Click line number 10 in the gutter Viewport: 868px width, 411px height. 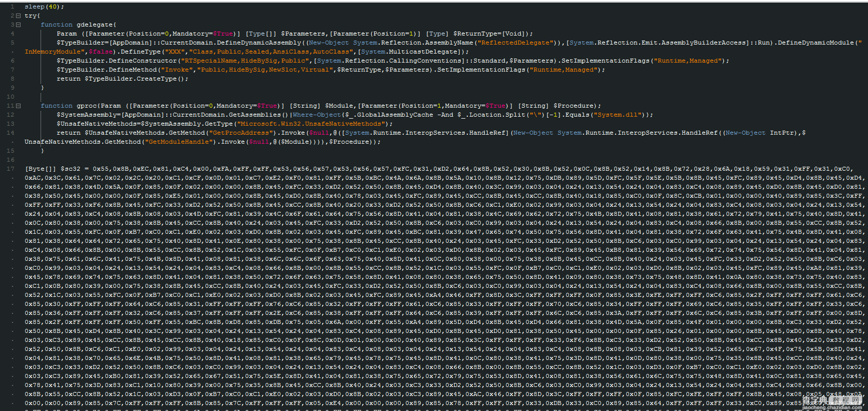[x=11, y=97]
